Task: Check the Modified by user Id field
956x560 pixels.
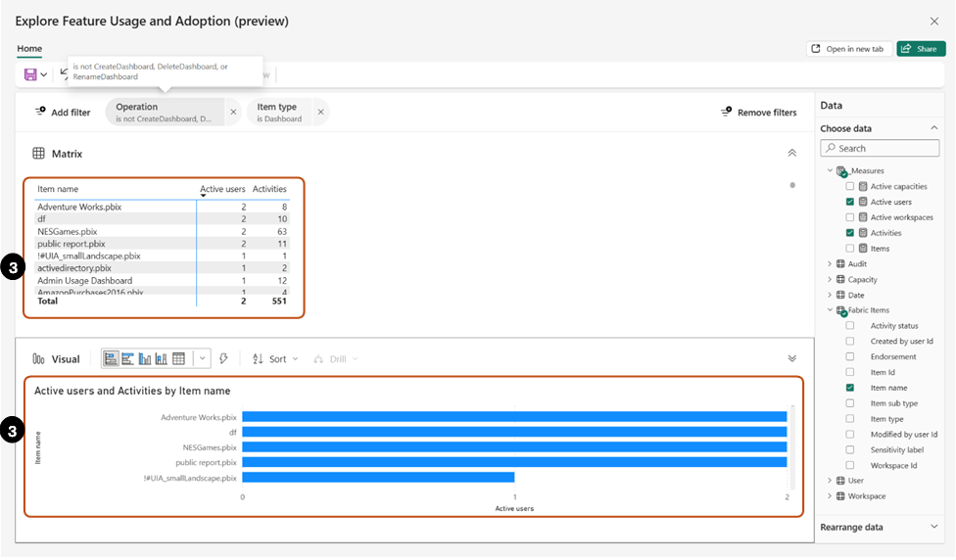Action: click(850, 435)
